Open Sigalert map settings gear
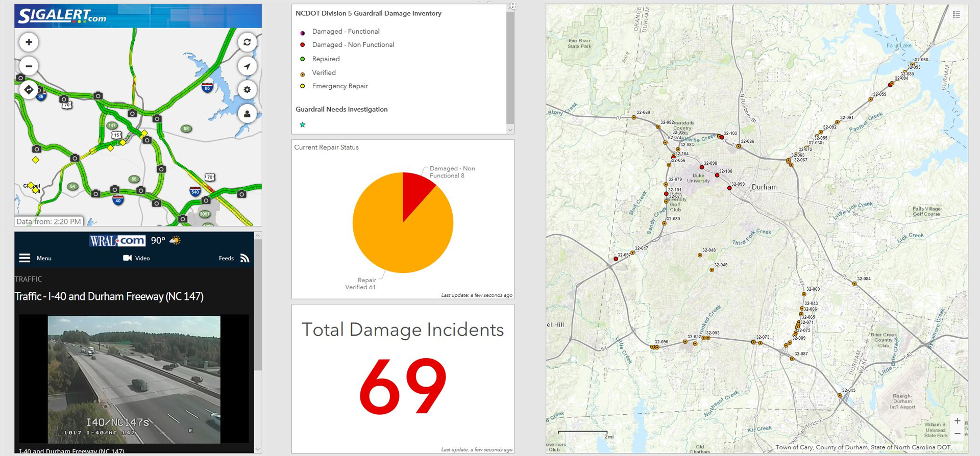This screenshot has height=456, width=980. 247,90
